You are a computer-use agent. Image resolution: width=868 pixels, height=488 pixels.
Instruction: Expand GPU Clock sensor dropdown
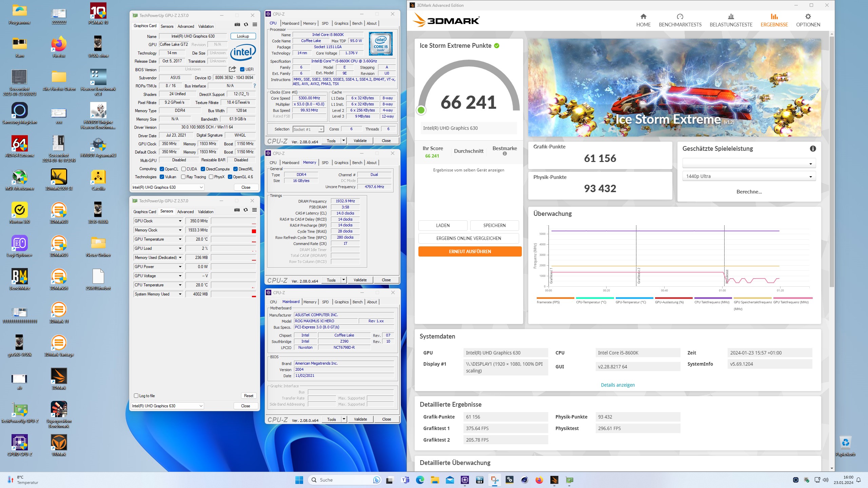pyautogui.click(x=180, y=221)
